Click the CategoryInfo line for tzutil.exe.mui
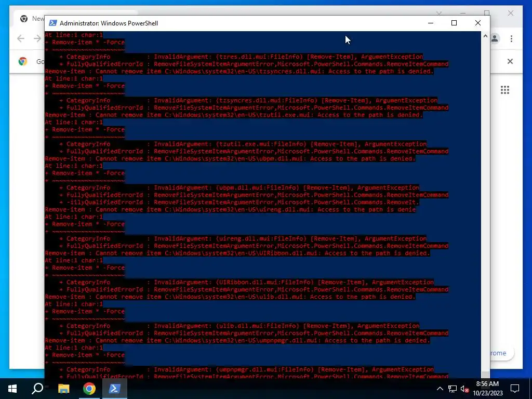 click(x=243, y=144)
